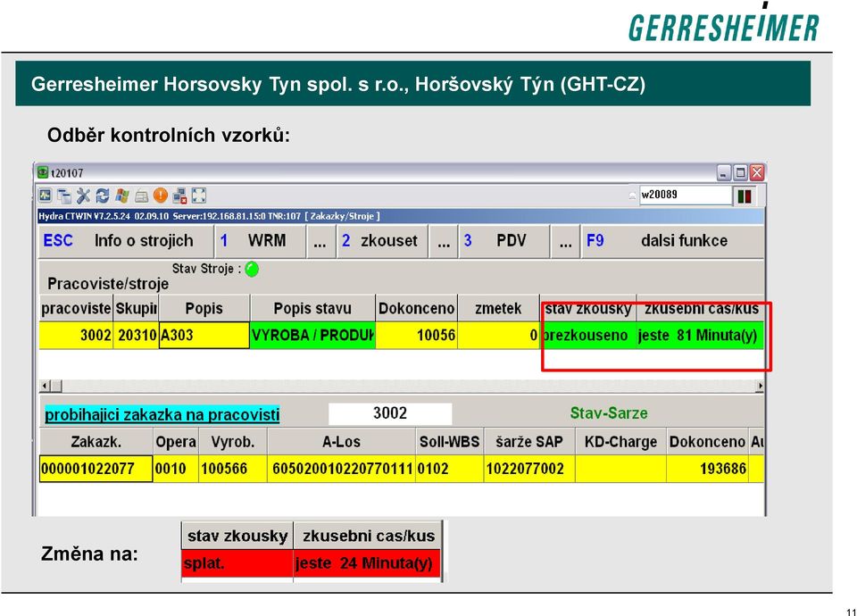
Task: Select order cell 000001022077
Action: tap(96, 469)
